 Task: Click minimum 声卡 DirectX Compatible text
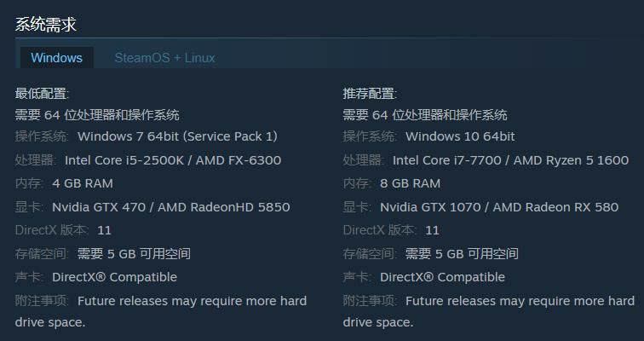click(x=114, y=277)
